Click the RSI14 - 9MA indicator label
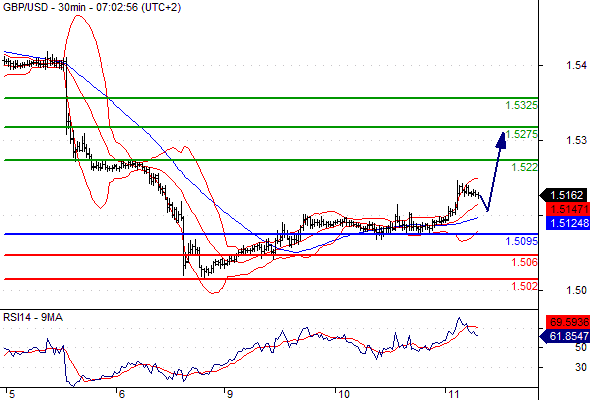The height and width of the screenshot is (400, 590). click(33, 318)
